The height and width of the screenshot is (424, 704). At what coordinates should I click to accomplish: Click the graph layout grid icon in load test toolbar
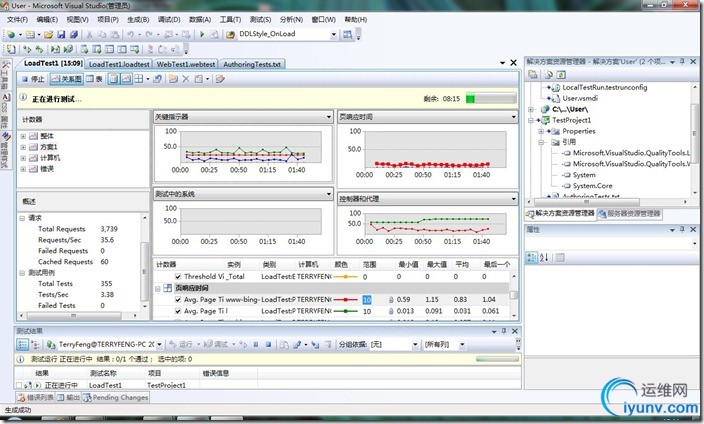pos(139,79)
